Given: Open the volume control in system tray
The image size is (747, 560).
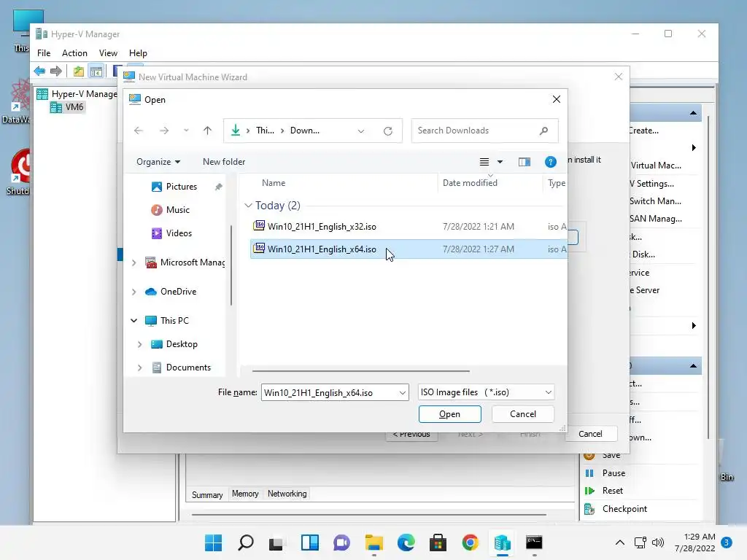Looking at the screenshot, I should pyautogui.click(x=658, y=542).
